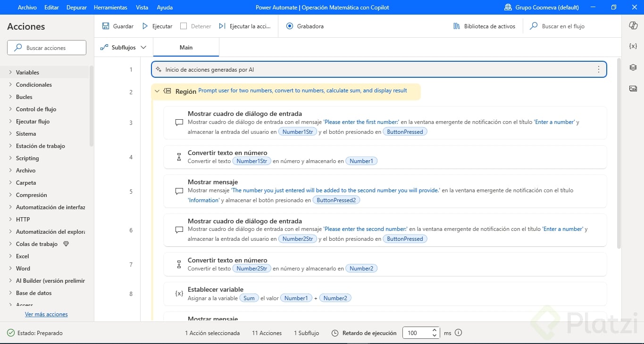Open Biblioteca de activos
This screenshot has height=344, width=644.
click(x=484, y=26)
